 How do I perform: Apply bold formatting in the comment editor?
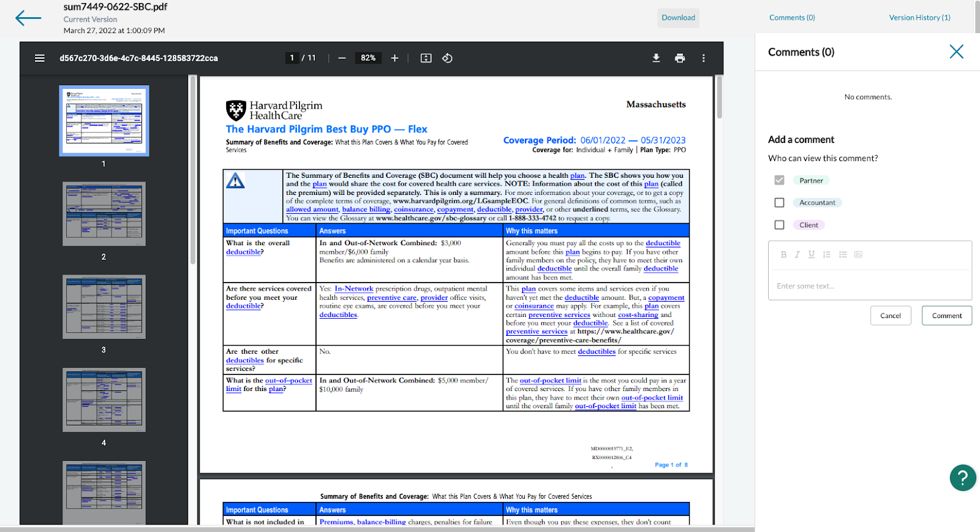783,254
